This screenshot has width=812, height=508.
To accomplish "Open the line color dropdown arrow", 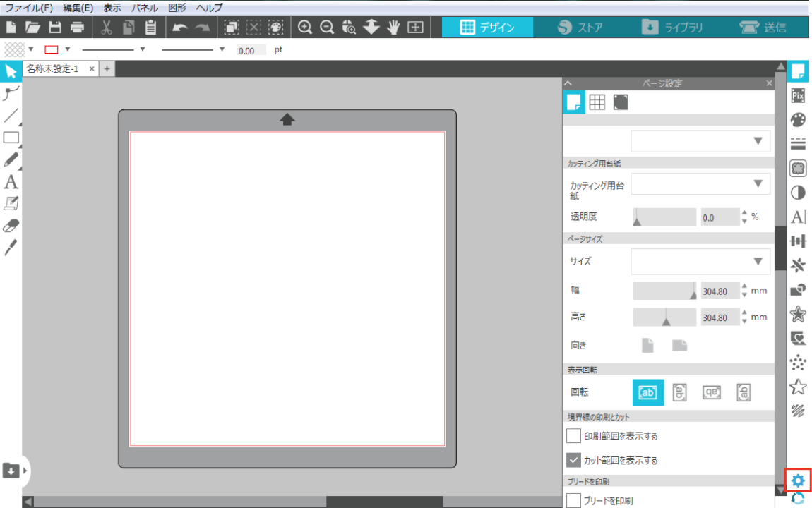I will 68,49.
